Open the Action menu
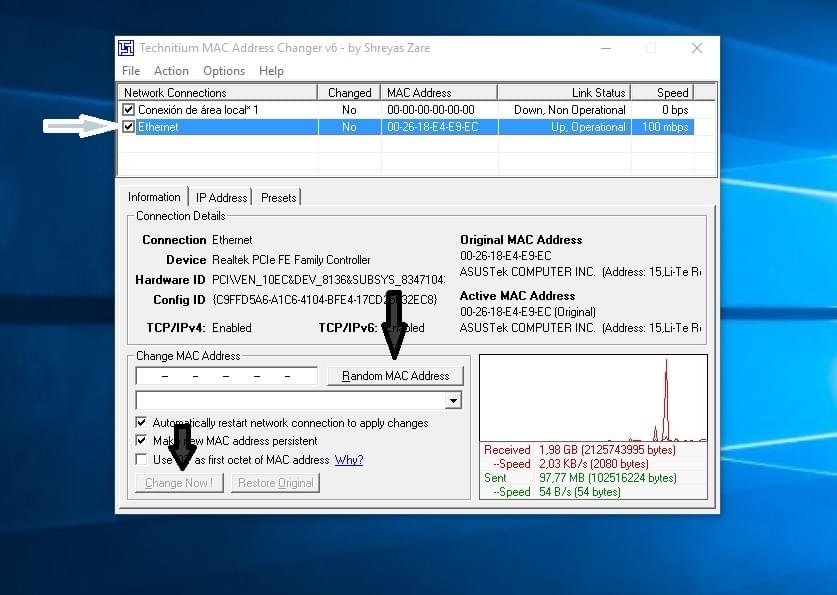837x595 pixels. (x=171, y=71)
